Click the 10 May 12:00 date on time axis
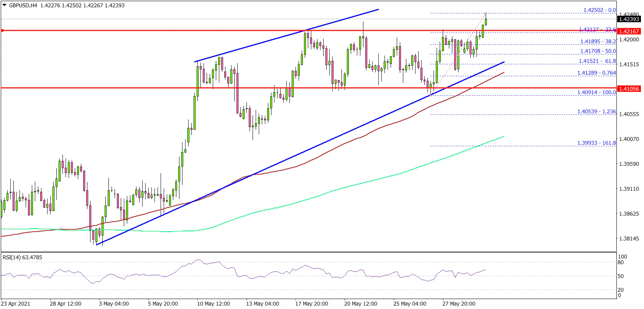The width and height of the screenshot is (644, 309). 213,304
